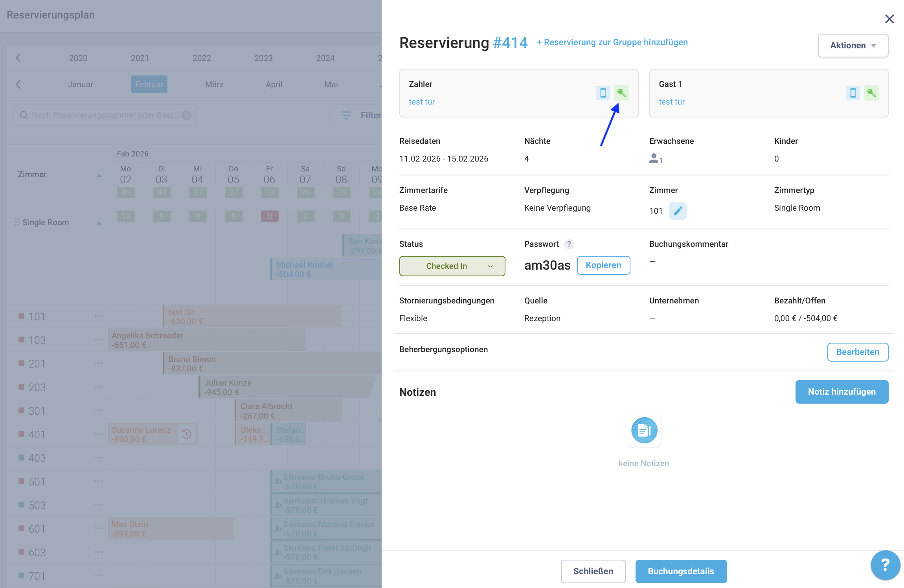Open the test tür booking in room 101
Viewport: 904px width, 588px height.
pyautogui.click(x=252, y=316)
